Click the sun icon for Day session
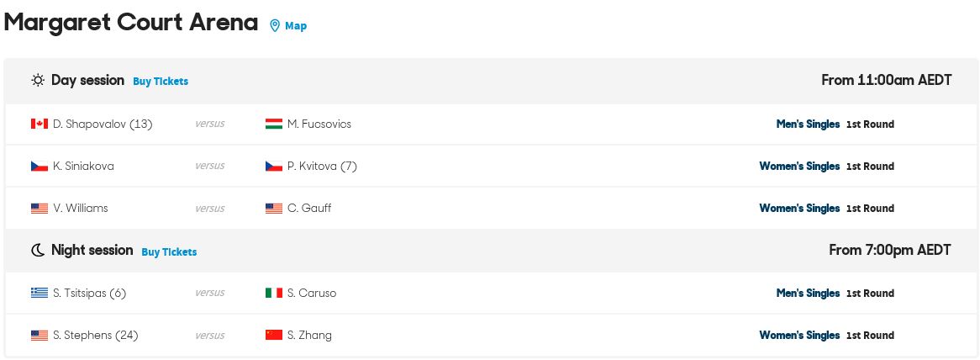 38,81
